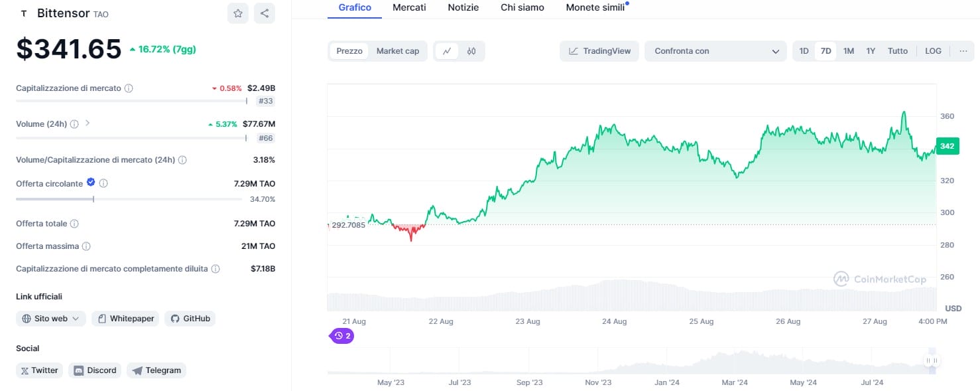Switch to line chart view icon
980x391 pixels.
click(x=447, y=51)
